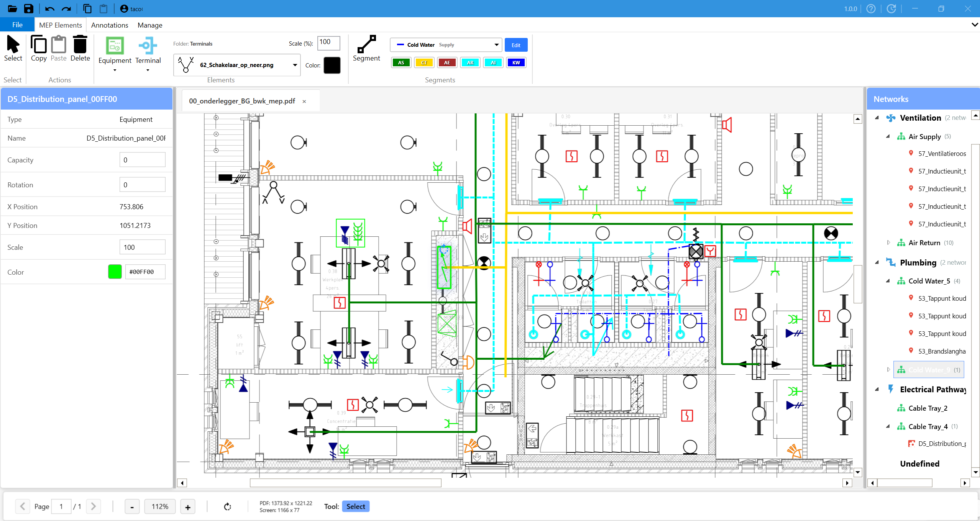
Task: Click the Save icon in quick access bar
Action: pos(29,8)
